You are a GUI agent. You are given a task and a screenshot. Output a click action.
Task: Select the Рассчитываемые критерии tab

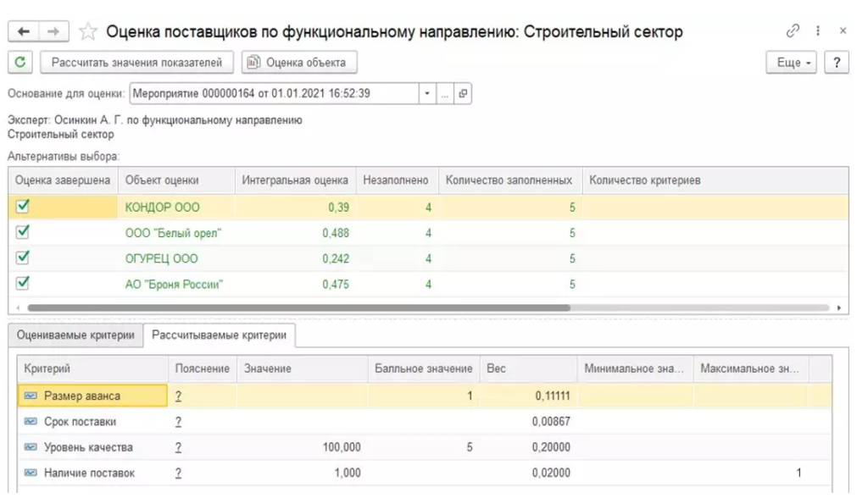[x=219, y=335]
